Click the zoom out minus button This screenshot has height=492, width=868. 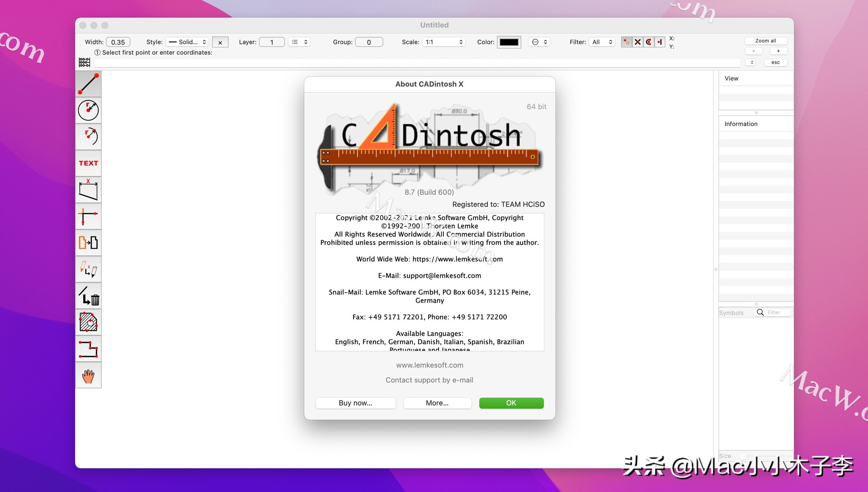click(x=754, y=51)
